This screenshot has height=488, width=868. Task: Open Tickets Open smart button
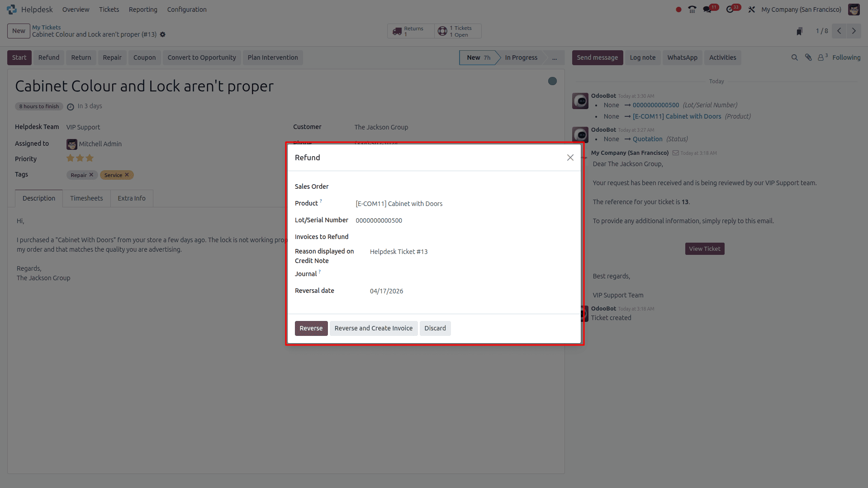tap(458, 31)
